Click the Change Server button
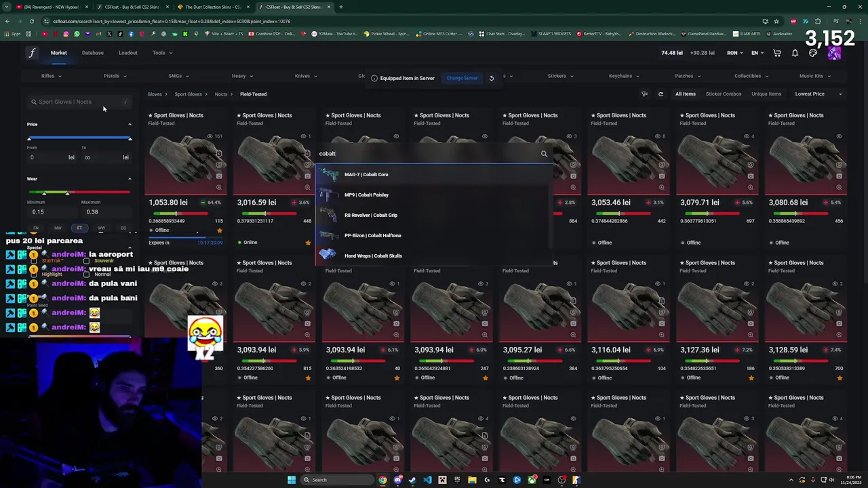The width and height of the screenshot is (868, 488). [x=462, y=78]
